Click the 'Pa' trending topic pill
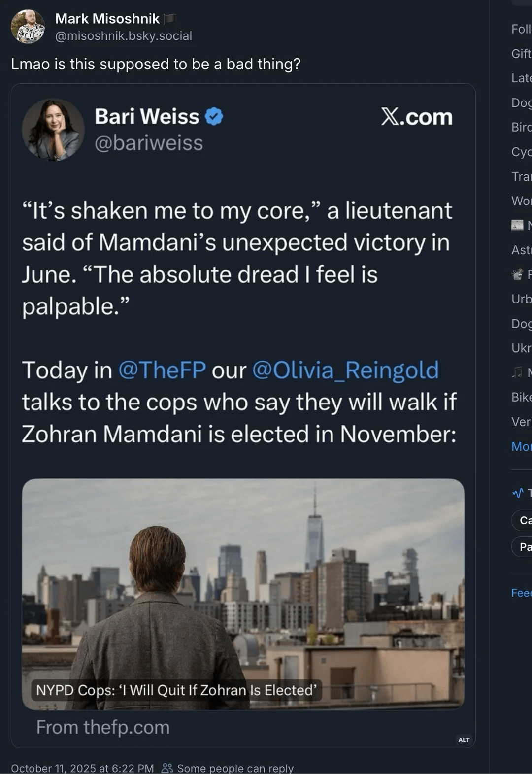 pos(524,547)
